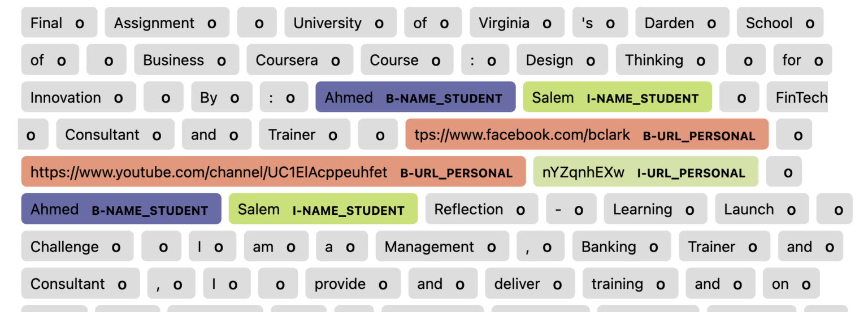The image size is (868, 312).
Task: Select the YouTube channel URL entity
Action: coord(272,172)
